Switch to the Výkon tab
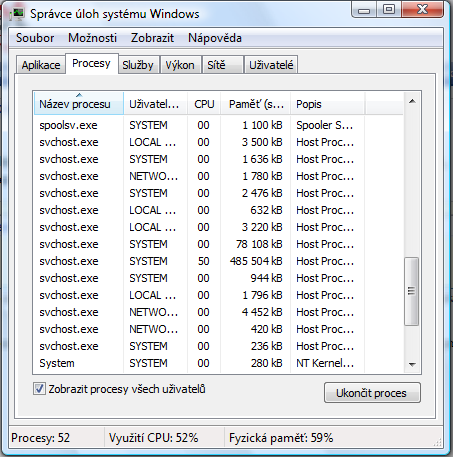The image size is (453, 457). [180, 65]
